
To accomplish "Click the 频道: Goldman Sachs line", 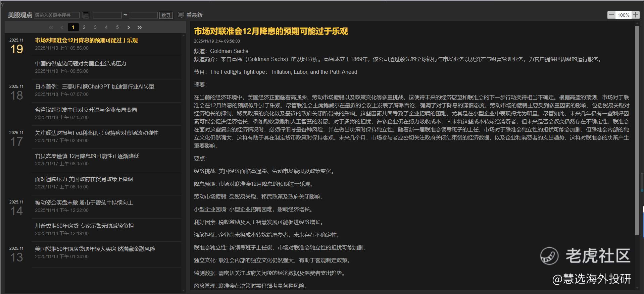I will click(221, 51).
